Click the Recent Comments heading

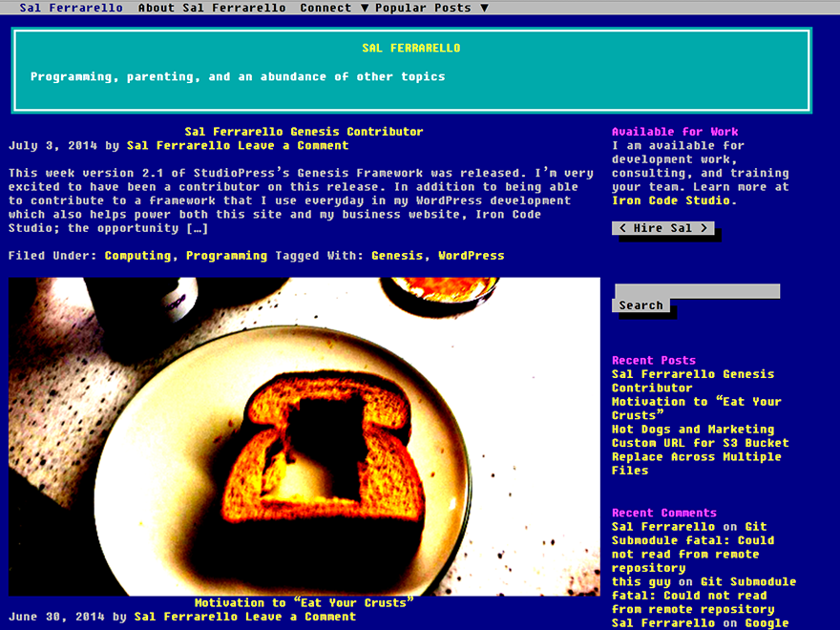663,513
